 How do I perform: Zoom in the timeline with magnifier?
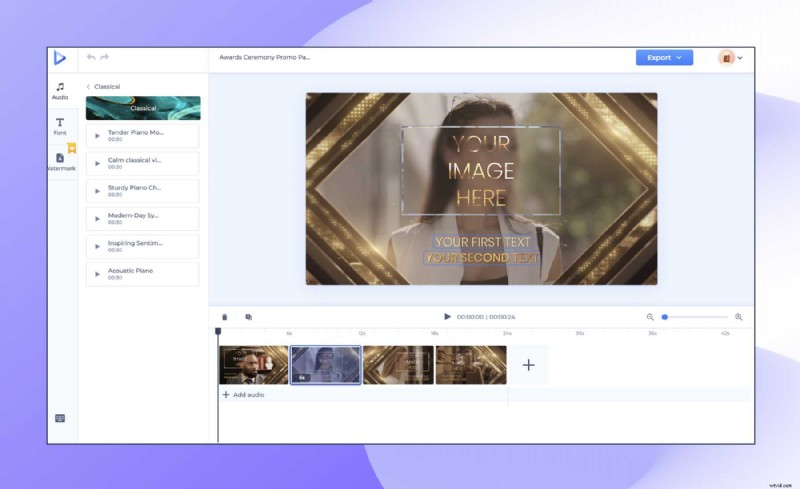pos(739,317)
